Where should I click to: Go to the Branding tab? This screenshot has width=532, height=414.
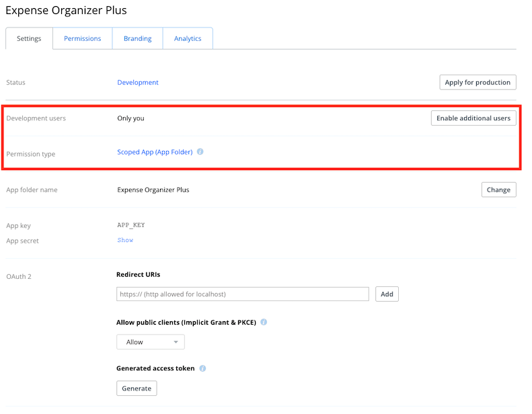pyautogui.click(x=137, y=38)
